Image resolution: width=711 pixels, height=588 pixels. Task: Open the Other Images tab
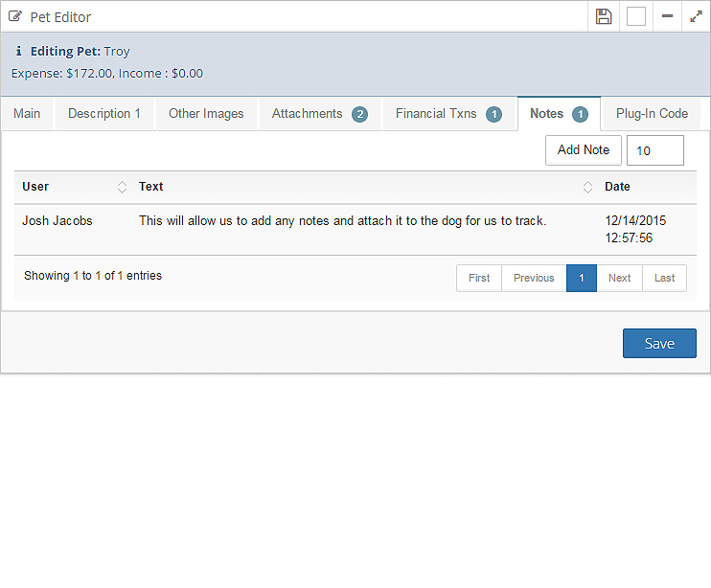(x=206, y=114)
